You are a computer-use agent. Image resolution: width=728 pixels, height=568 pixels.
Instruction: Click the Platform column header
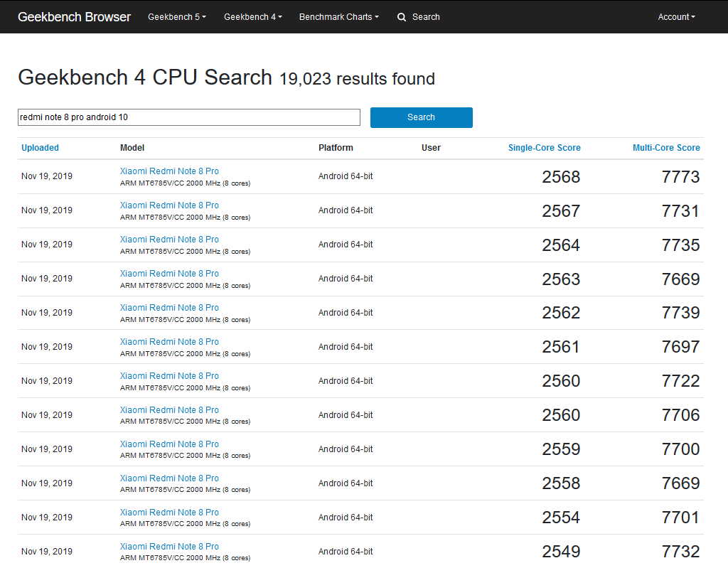point(336,148)
